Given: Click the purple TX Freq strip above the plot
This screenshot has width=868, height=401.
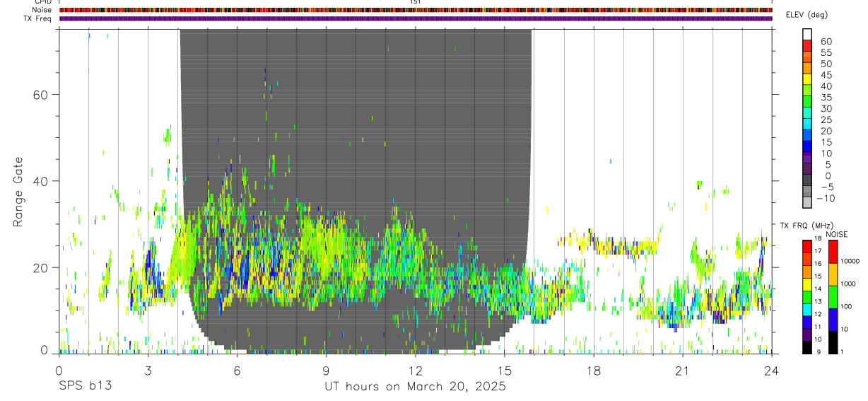Looking at the screenshot, I should (416, 18).
